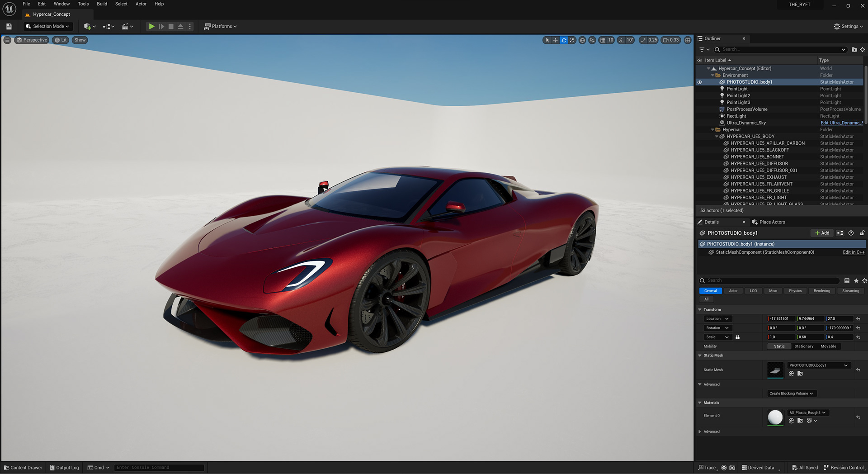
Task: Click the scale lock toggle in Transform
Action: 738,337
